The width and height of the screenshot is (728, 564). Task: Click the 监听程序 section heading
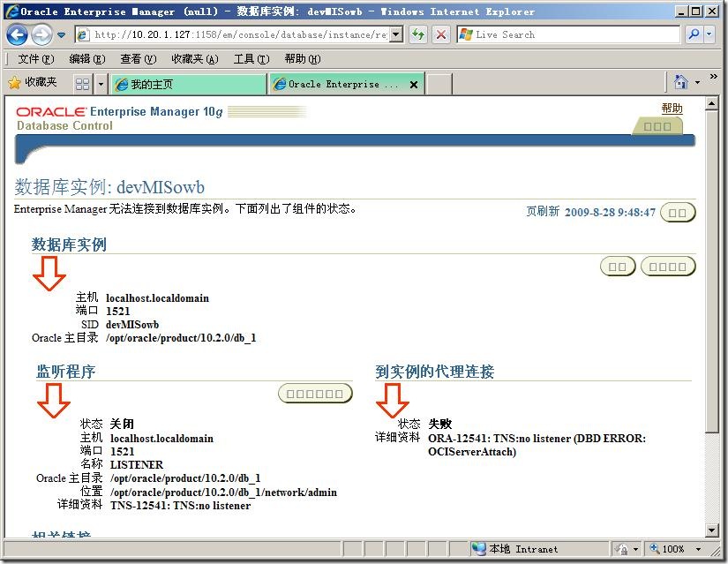tap(66, 372)
